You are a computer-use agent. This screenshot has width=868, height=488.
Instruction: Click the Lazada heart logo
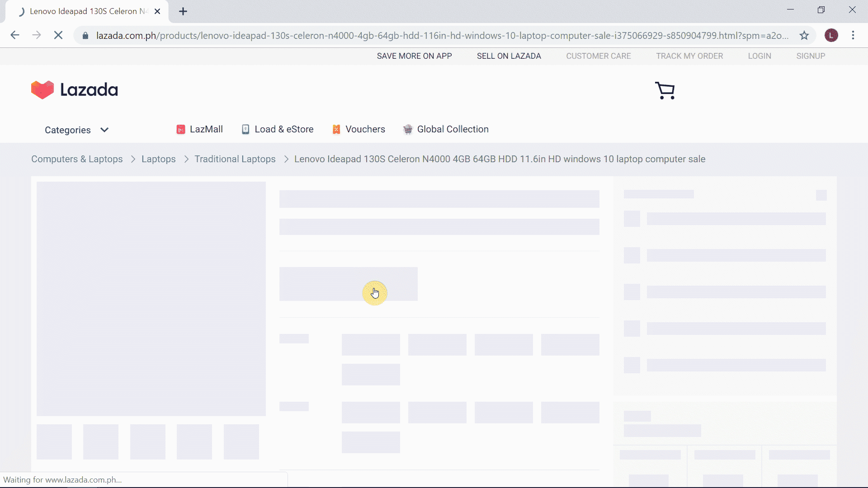[42, 90]
